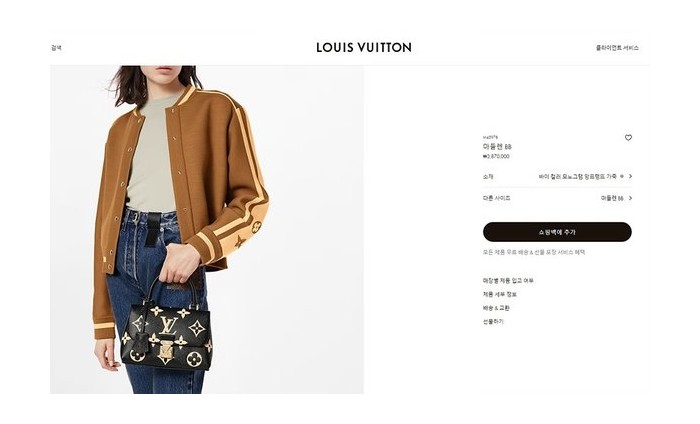Click the 마들렌 BB size option value
Image resolution: width=700 pixels, height=424 pixels.
612,198
